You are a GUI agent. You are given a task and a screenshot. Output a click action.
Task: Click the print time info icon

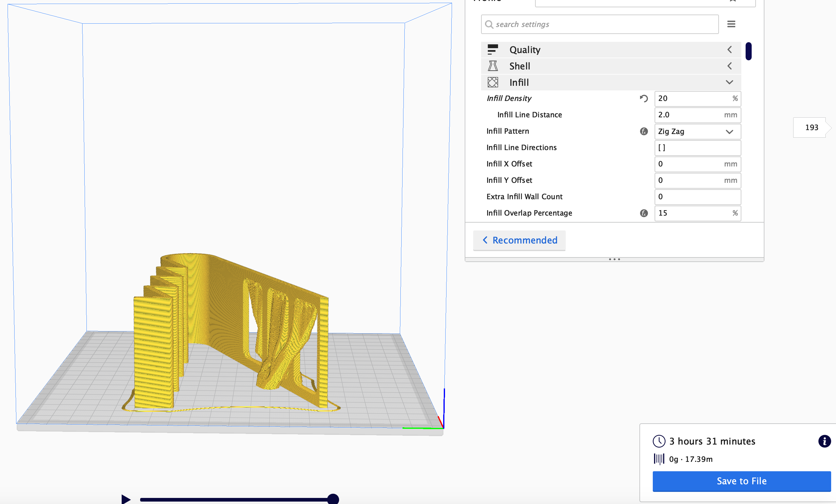point(824,441)
